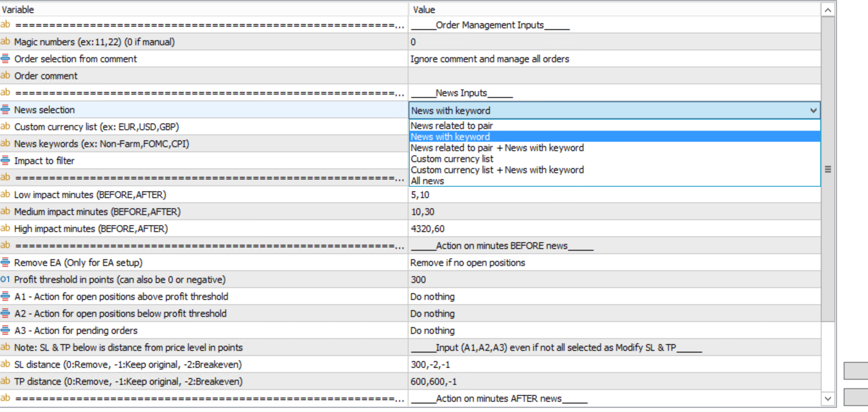Click the string icon beside TP distance
Viewport: 868px width, 412px height.
[5, 381]
